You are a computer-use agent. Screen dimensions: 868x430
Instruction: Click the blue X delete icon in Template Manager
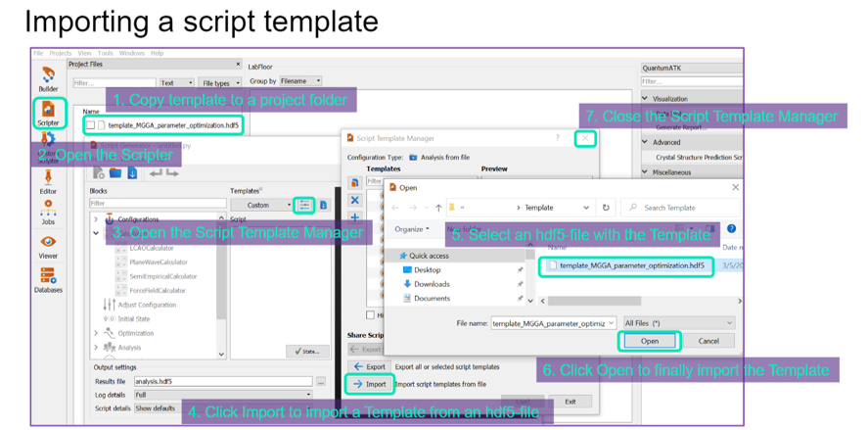click(355, 200)
